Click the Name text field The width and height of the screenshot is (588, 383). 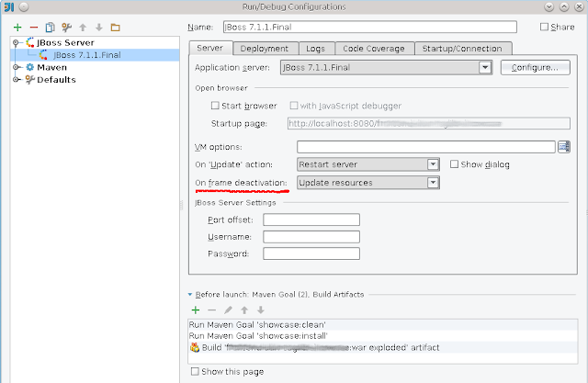coord(369,27)
